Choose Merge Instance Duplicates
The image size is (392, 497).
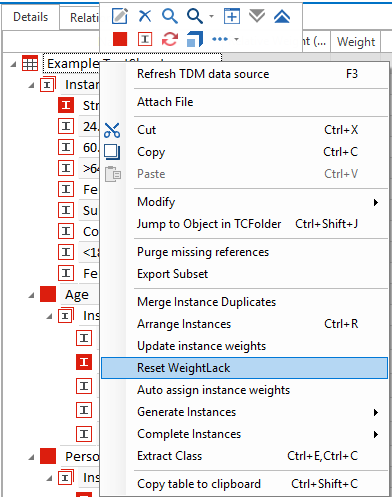coord(207,302)
